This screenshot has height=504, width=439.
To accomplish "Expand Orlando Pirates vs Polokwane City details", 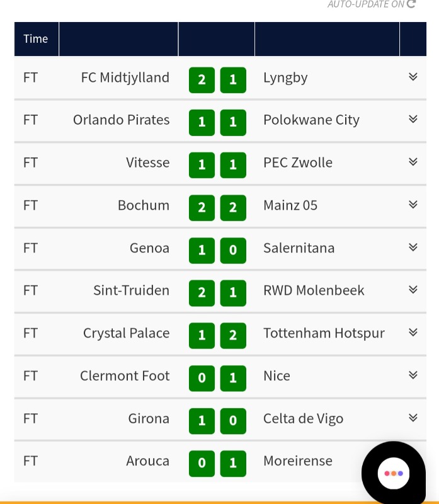I will tap(413, 119).
